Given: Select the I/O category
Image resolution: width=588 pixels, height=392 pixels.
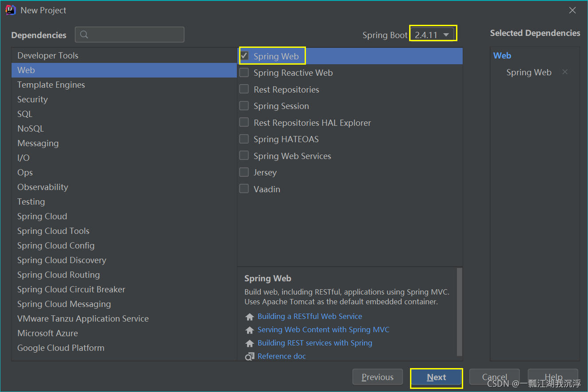Looking at the screenshot, I should coord(124,158).
